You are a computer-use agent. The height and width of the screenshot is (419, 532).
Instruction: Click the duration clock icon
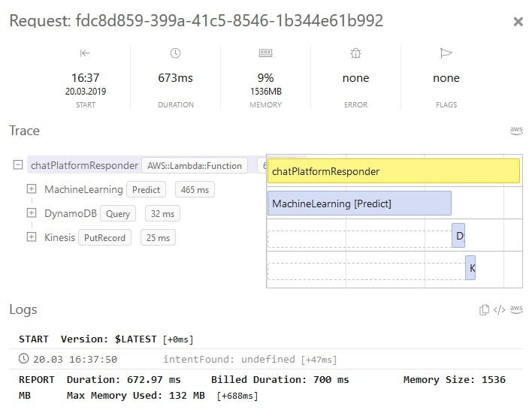click(x=175, y=53)
